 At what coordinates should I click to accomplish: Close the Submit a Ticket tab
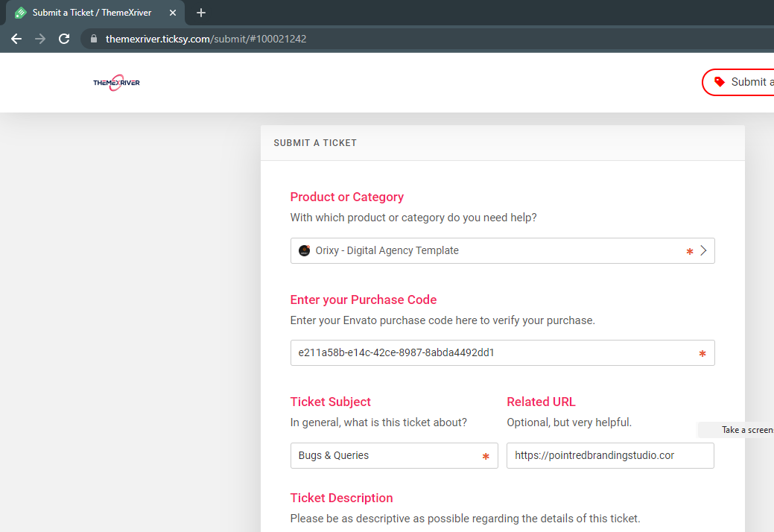(173, 13)
